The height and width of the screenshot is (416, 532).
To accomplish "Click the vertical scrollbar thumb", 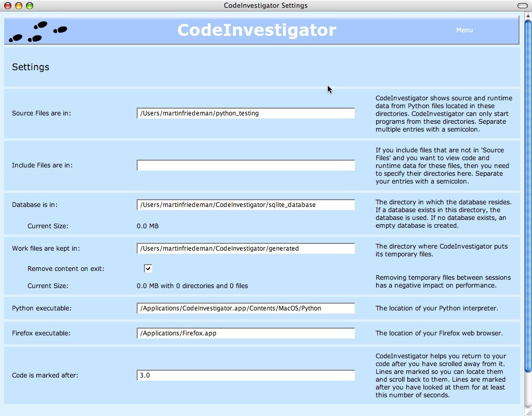I will (528, 196).
